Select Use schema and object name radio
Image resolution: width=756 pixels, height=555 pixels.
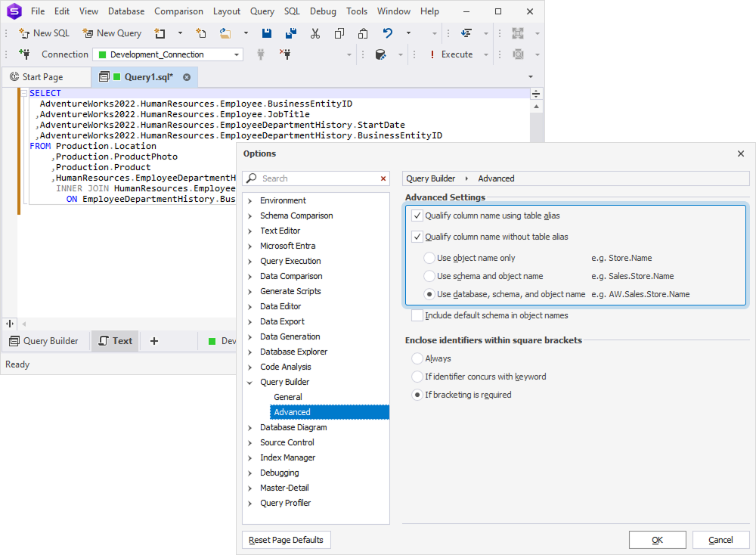[429, 276]
